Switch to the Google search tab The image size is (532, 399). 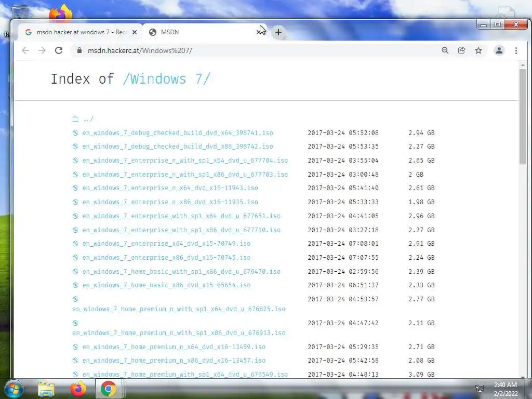coord(79,32)
